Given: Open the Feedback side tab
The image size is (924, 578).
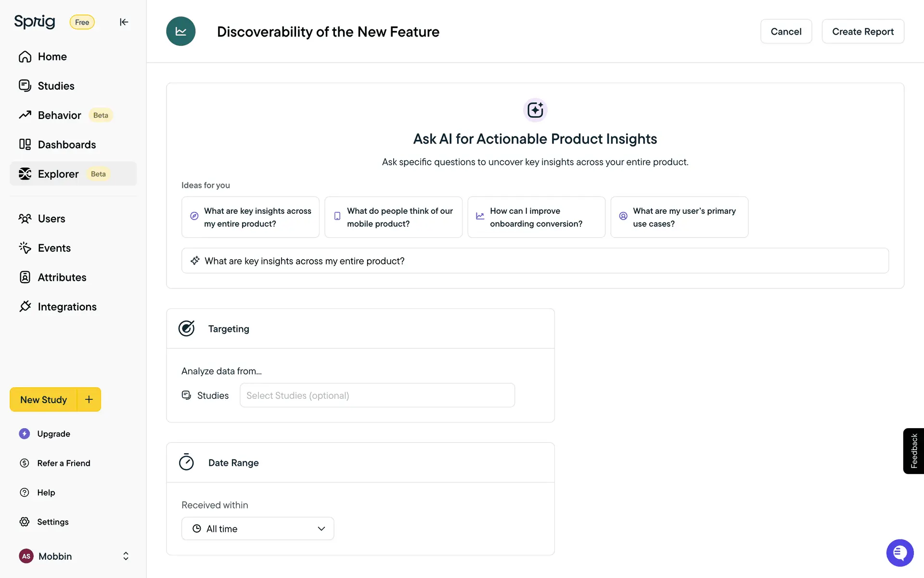Looking at the screenshot, I should click(x=913, y=451).
